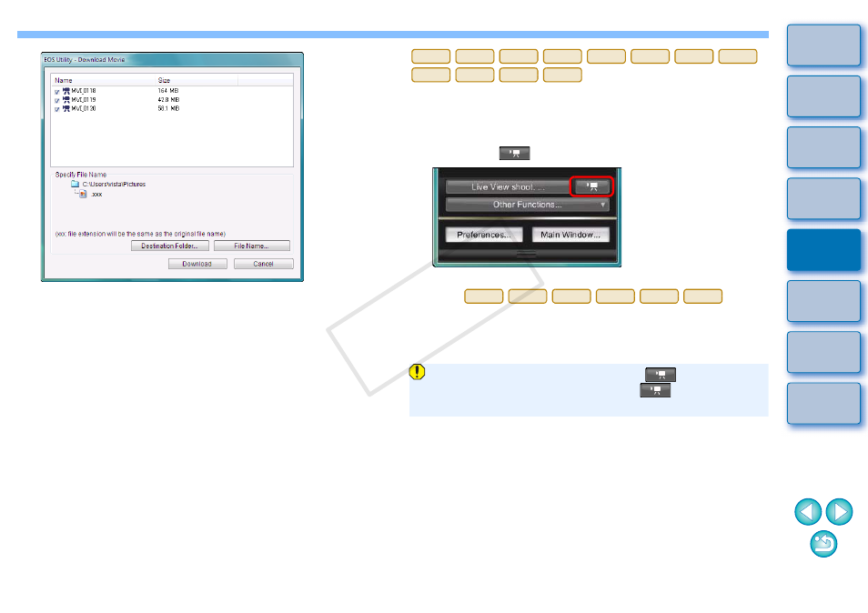Image resolution: width=868 pixels, height=613 pixels.
Task: Start Live View shoot from capture panel
Action: [x=508, y=187]
